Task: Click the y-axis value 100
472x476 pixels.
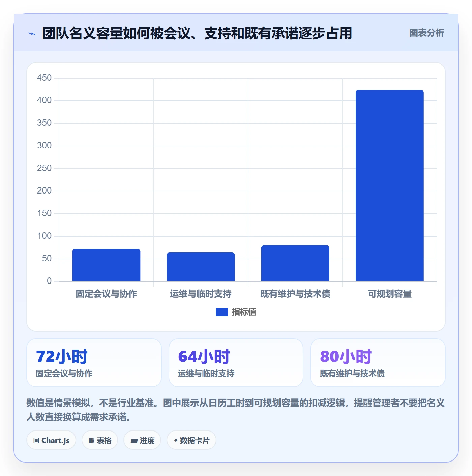Action: pyautogui.click(x=44, y=236)
